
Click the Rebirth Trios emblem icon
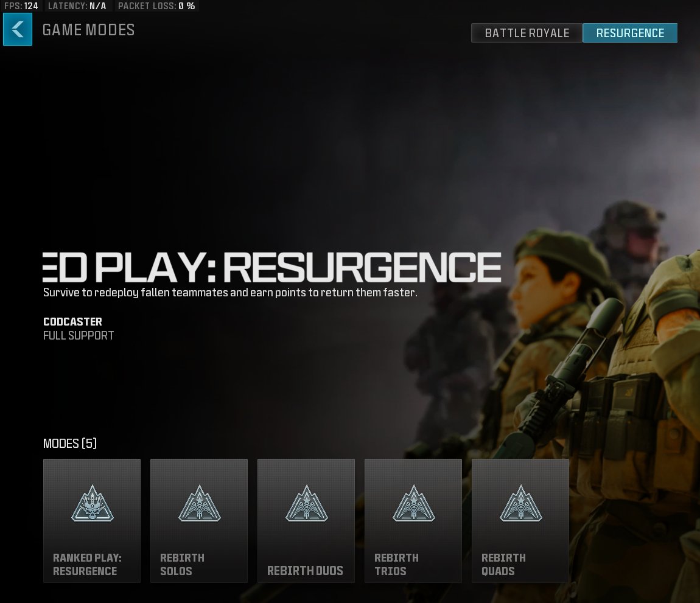pyautogui.click(x=414, y=503)
